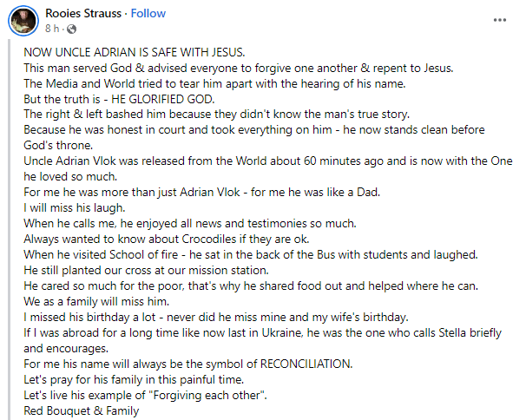Image resolution: width=526 pixels, height=420 pixels.
Task: Open the post options three-dot menu
Action: coord(499,19)
